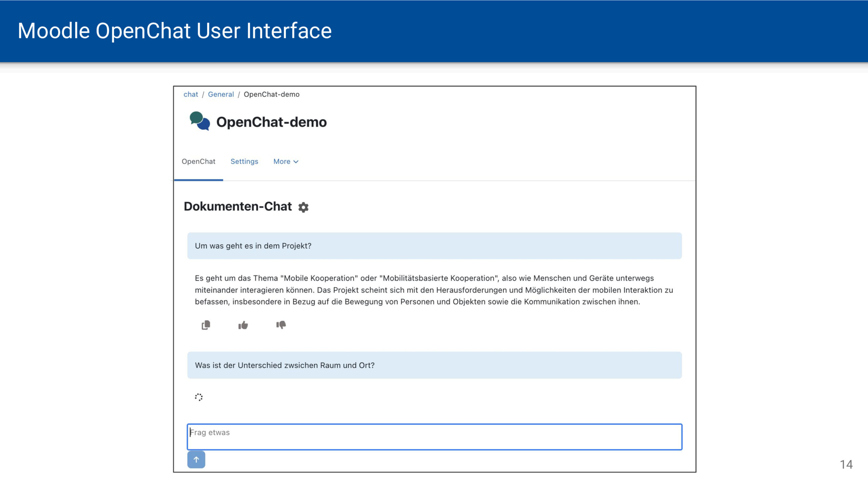Click the Mobile Kooperation answer text

pyautogui.click(x=424, y=290)
